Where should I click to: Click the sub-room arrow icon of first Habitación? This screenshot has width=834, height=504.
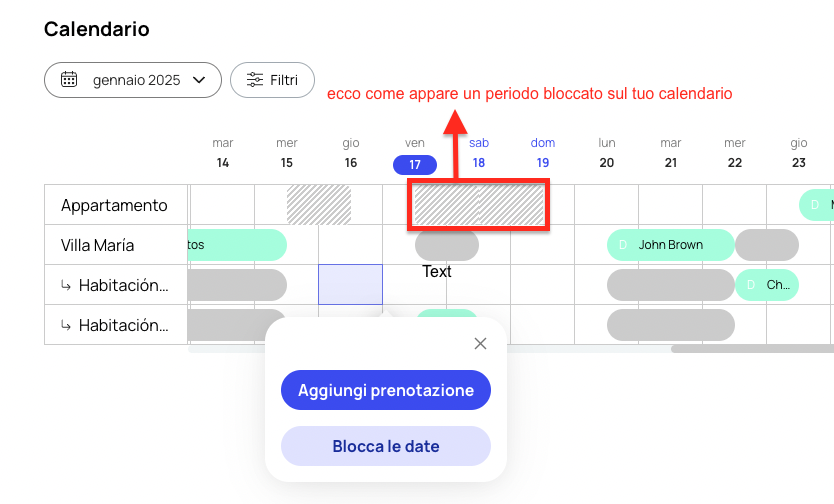click(x=65, y=285)
